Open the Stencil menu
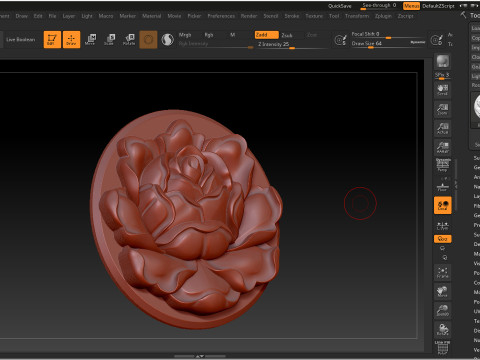Screen dimensions: 480x360 click(271, 16)
